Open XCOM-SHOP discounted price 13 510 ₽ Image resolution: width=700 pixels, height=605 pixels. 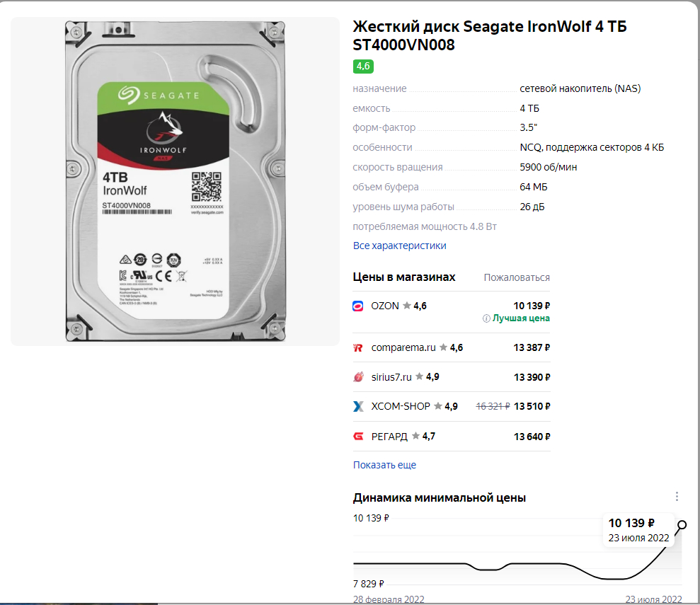pyautogui.click(x=532, y=406)
